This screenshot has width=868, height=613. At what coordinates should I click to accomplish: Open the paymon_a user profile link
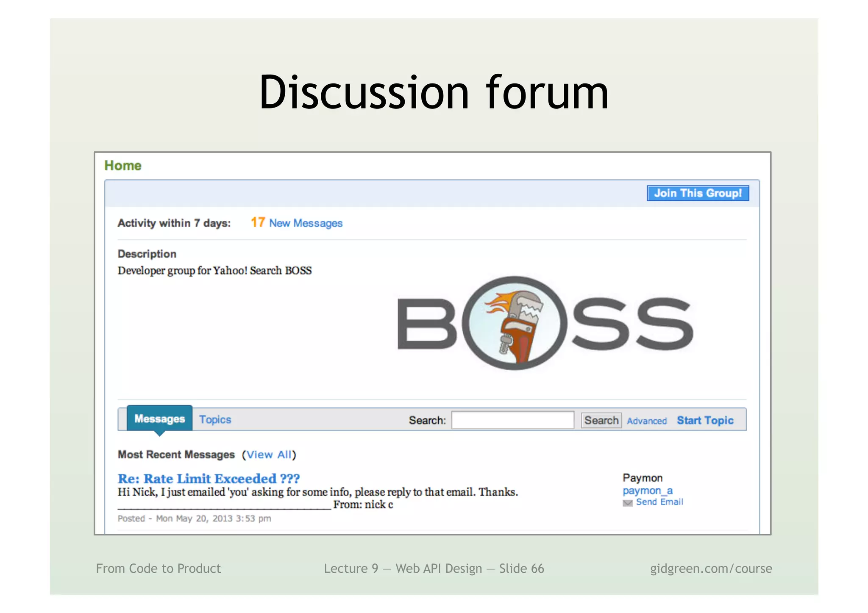tap(647, 491)
